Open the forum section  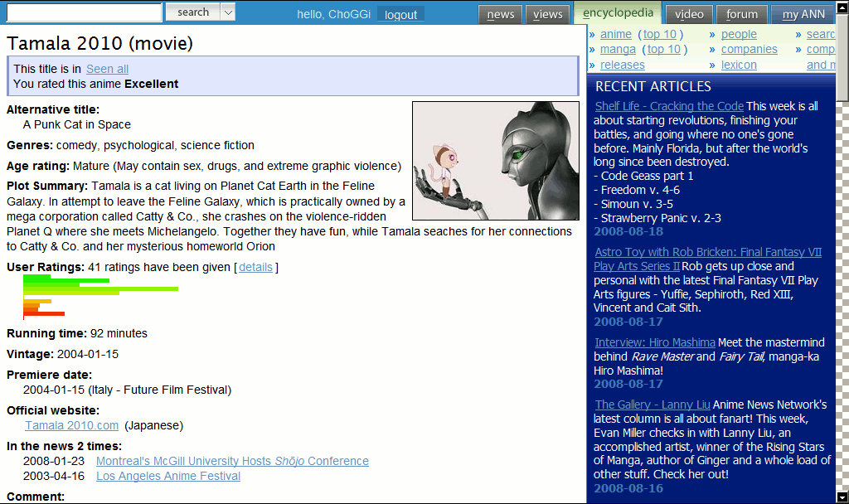click(741, 14)
